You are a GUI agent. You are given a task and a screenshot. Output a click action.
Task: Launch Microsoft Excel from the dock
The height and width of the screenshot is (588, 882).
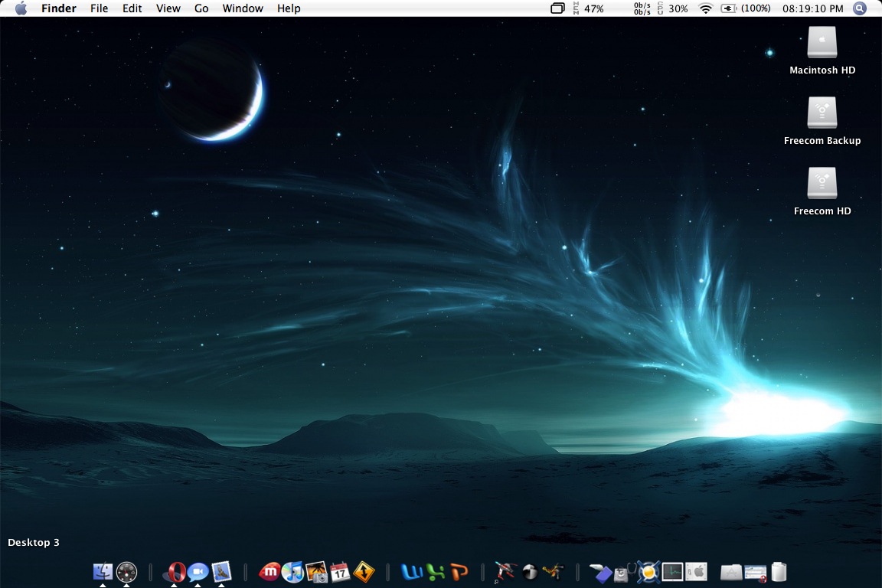(436, 572)
